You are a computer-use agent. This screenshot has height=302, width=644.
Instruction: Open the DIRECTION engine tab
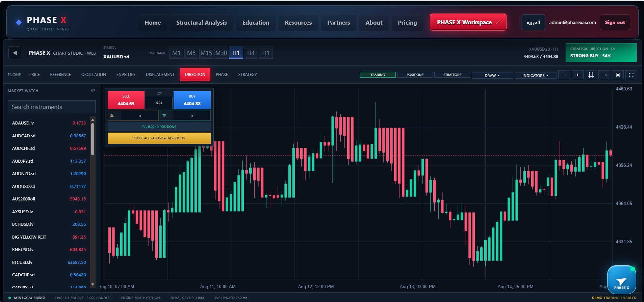(195, 75)
